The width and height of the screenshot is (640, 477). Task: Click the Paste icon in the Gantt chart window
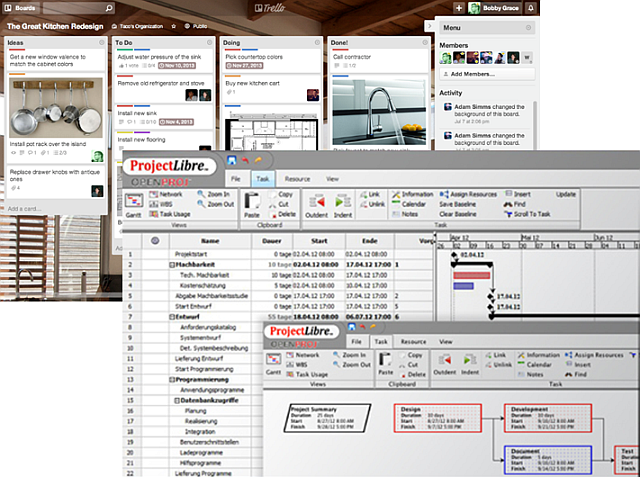252,201
